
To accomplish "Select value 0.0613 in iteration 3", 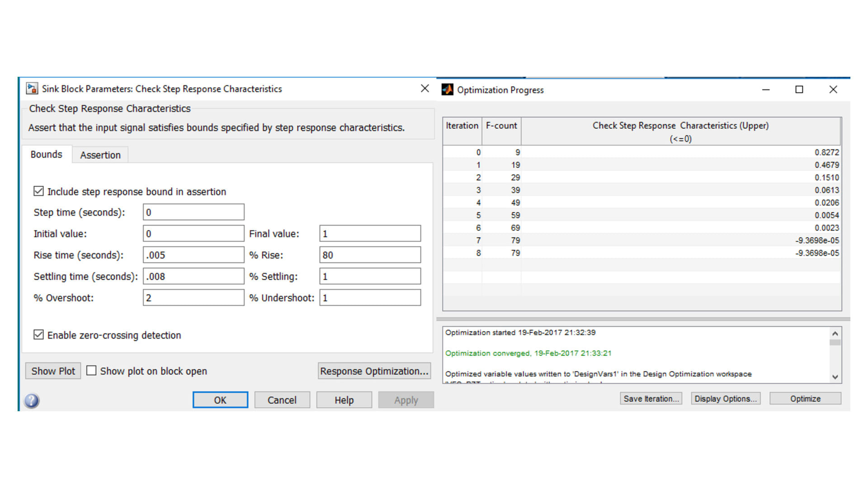I will click(x=827, y=190).
